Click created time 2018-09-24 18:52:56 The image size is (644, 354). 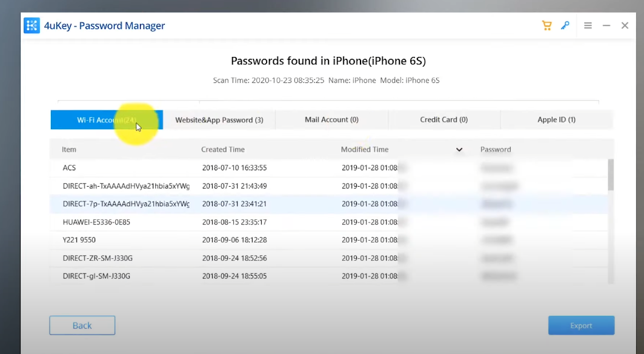point(234,258)
